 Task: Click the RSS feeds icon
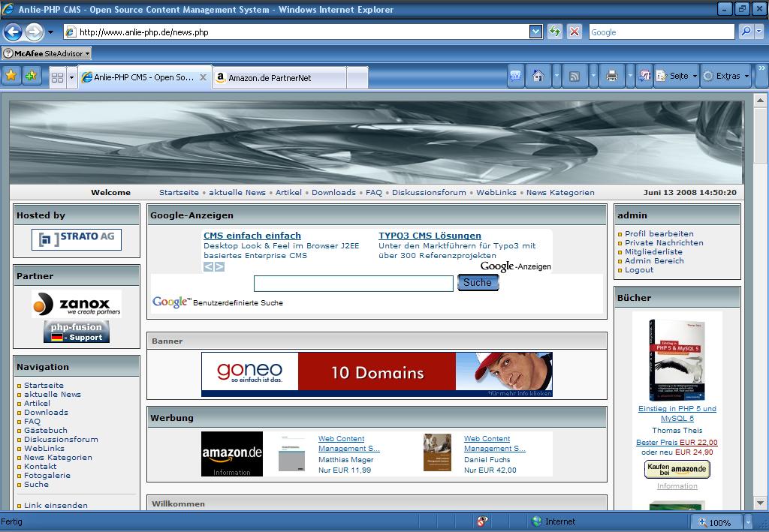pos(574,76)
